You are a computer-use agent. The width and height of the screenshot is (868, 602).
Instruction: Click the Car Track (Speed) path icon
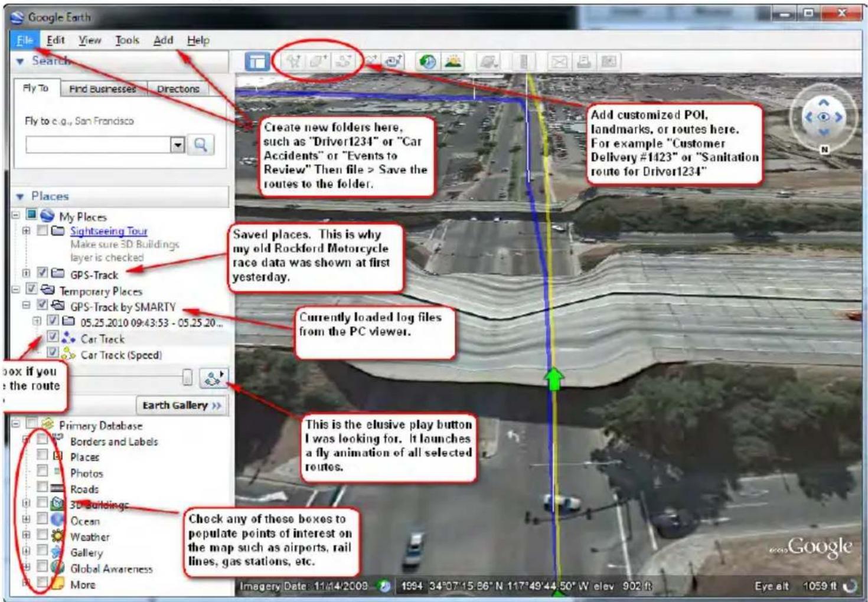pos(68,354)
